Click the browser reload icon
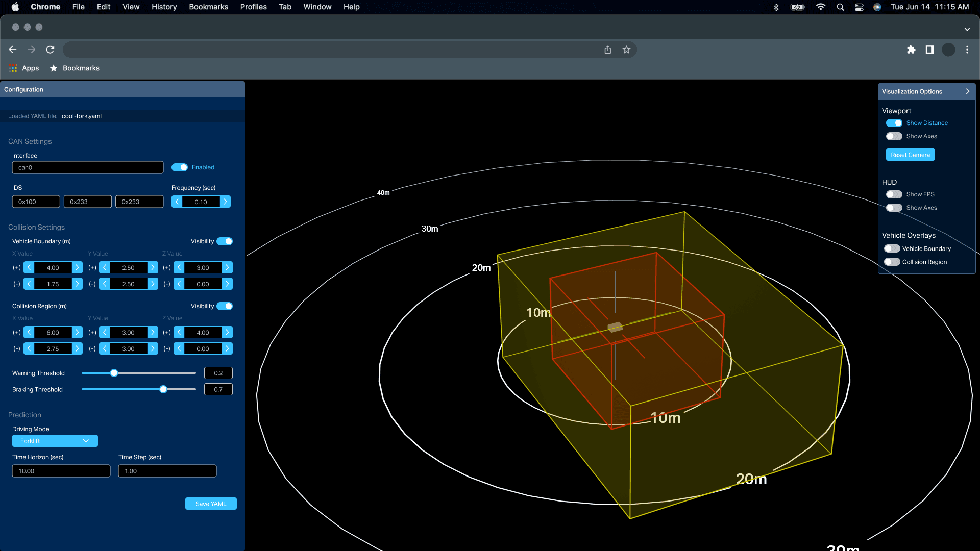This screenshot has width=980, height=551. (50, 49)
